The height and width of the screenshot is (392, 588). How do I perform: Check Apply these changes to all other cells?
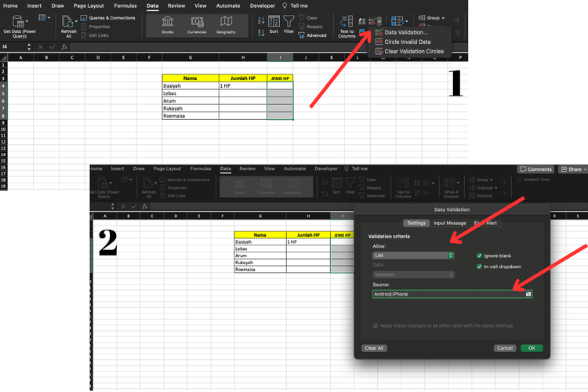pos(375,325)
